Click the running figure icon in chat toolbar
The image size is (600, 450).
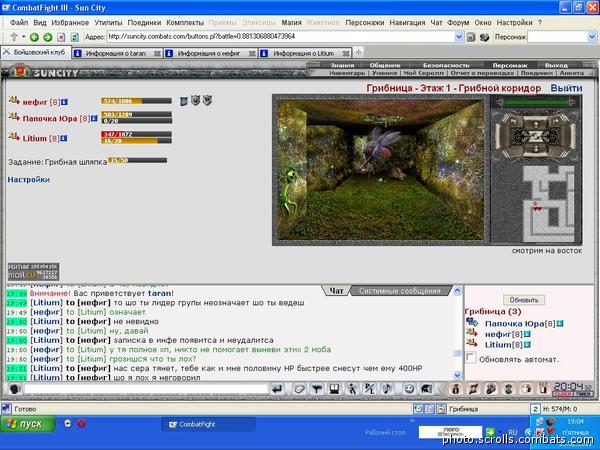[x=352, y=389]
